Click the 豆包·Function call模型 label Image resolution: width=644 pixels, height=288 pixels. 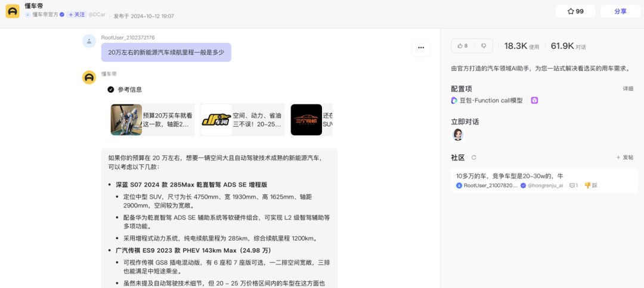pos(491,100)
